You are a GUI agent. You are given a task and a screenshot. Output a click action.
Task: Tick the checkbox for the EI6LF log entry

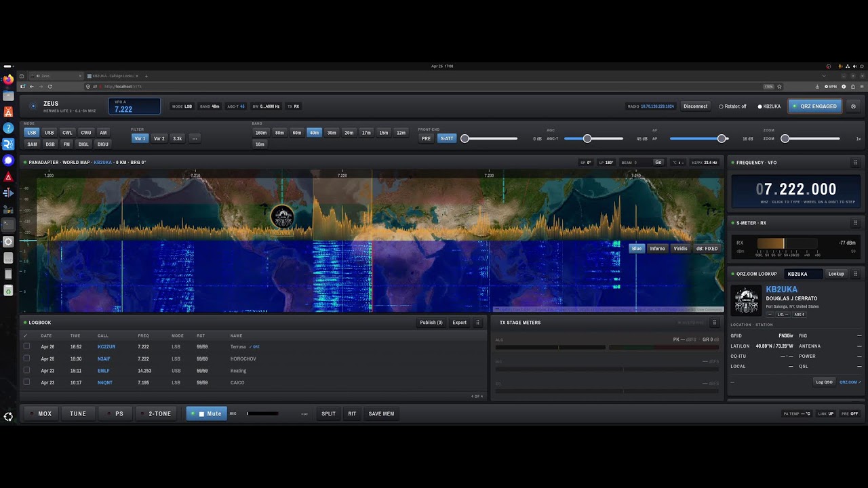(x=26, y=371)
